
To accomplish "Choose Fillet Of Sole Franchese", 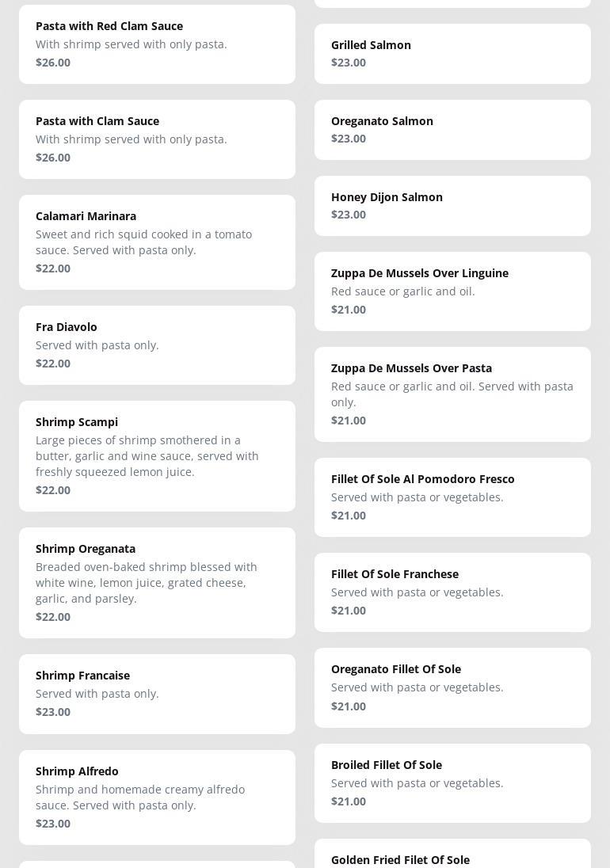I will pos(452,592).
